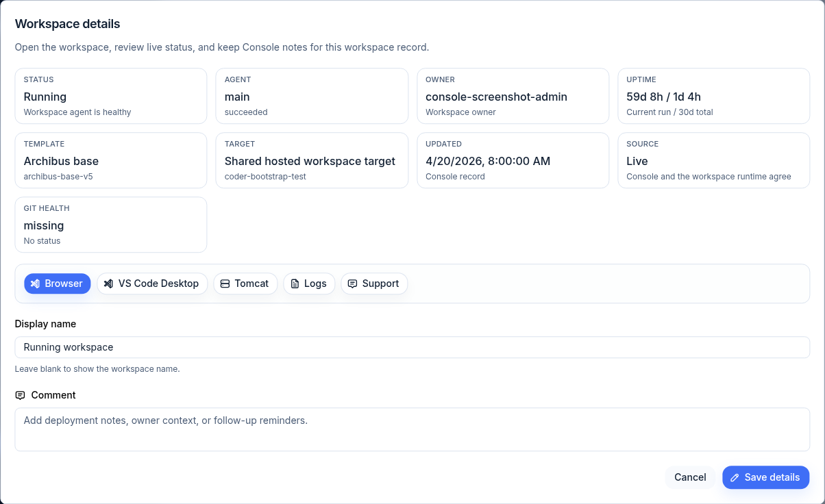
Task: Click 'coder-bootstrap-test' target id
Action: (265, 177)
